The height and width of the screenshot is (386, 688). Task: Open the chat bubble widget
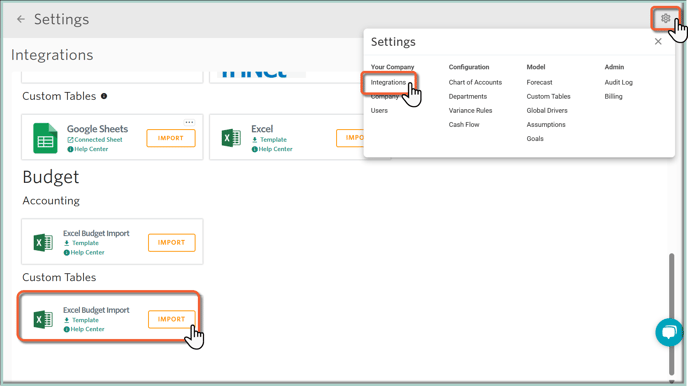click(669, 332)
